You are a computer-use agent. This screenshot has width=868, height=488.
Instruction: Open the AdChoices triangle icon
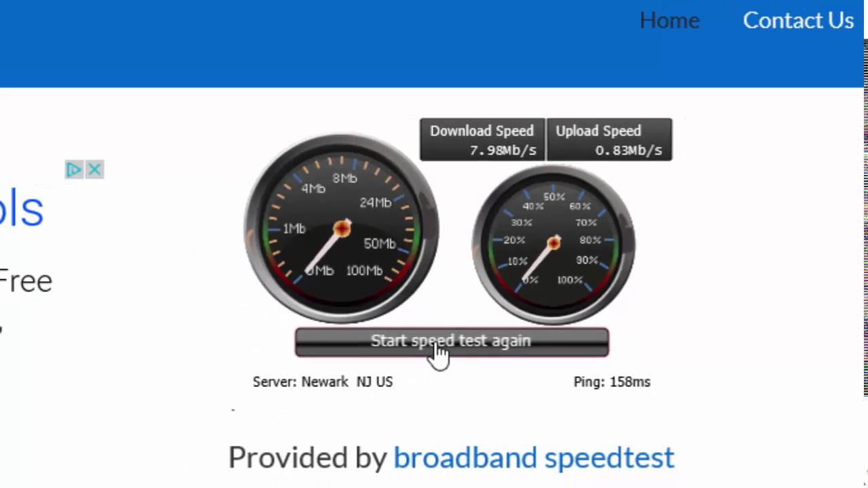(x=74, y=169)
